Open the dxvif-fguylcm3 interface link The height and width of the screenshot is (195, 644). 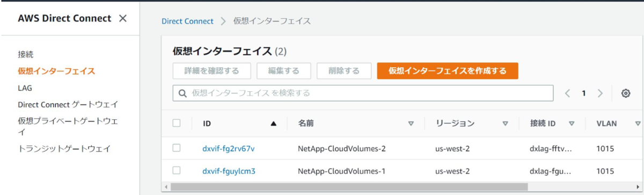(x=229, y=171)
